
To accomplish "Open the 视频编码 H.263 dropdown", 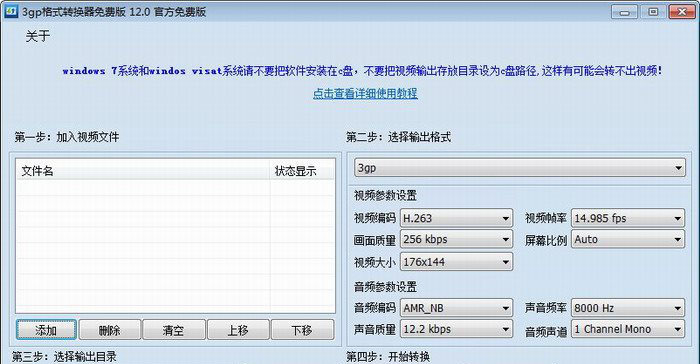I will (456, 218).
